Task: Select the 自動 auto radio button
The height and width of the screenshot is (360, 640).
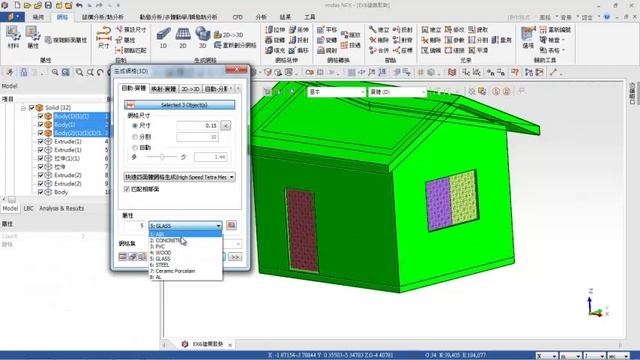Action: 135,147
